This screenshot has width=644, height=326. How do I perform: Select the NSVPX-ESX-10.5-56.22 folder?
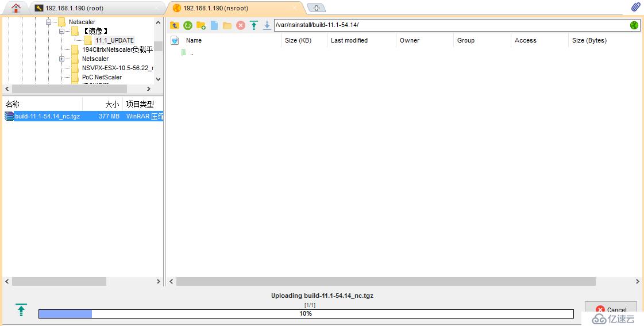point(118,68)
